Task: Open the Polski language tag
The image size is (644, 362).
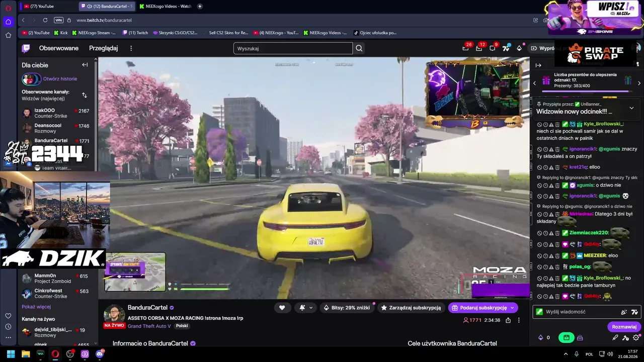Action: click(182, 326)
